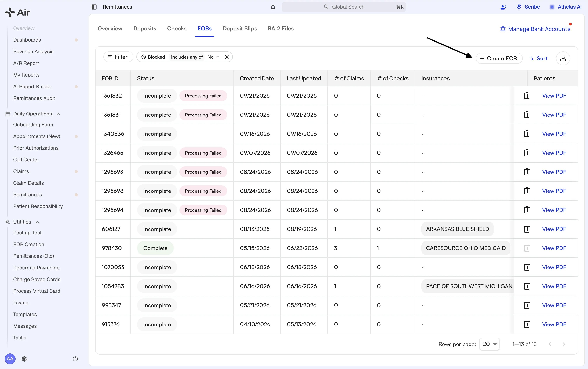Screen dimensions: 588x369
Task: Open the Deposit Slips tab
Action: point(239,29)
